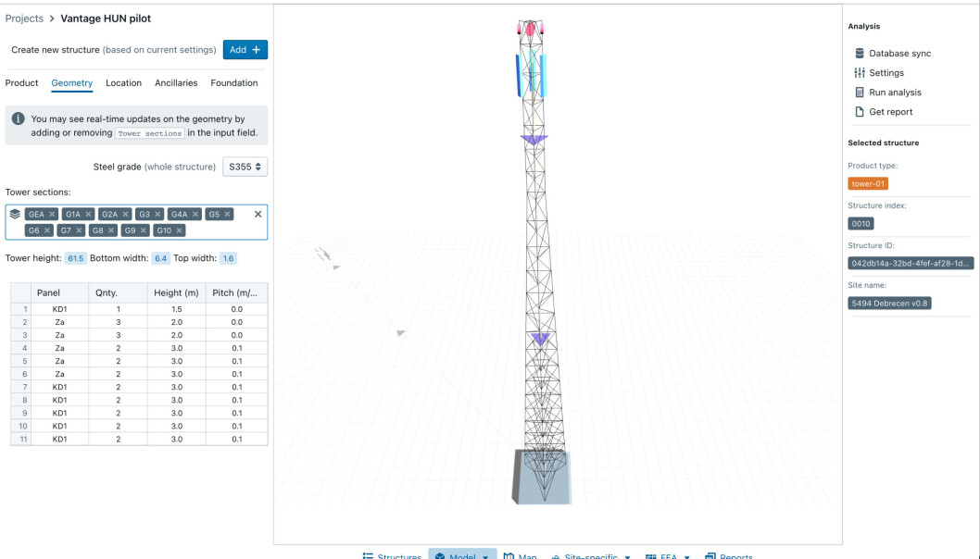Remove the G5 tower section tag
980x559 pixels.
coord(228,214)
